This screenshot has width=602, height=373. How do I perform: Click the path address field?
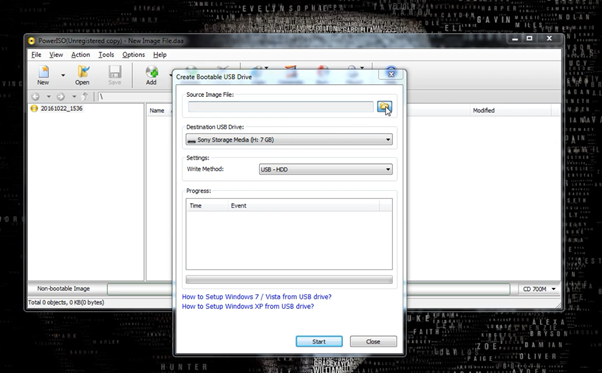point(134,96)
